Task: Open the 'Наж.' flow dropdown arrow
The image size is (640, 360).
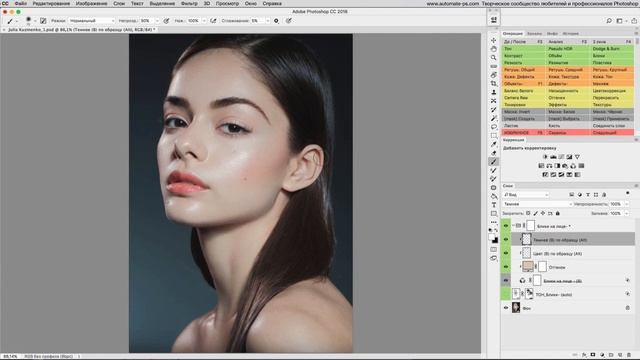Action: (204, 21)
